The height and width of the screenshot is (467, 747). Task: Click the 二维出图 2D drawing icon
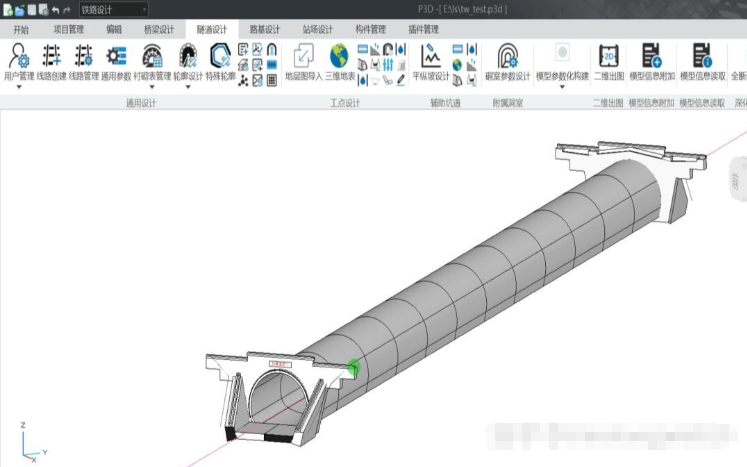608,58
